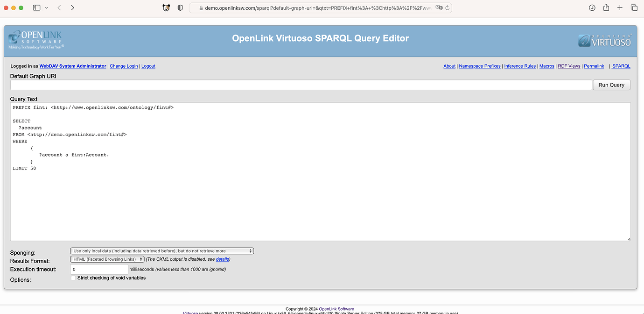Screen dimensions: 644x314
Task: Open the Results Format dropdown
Action: [x=107, y=259]
